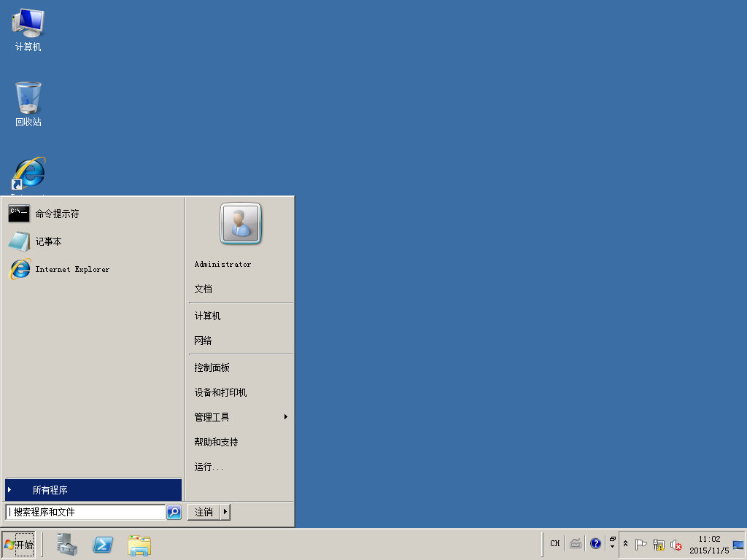Open 计算机 in the start menu right pane
Viewport: 747px width, 560px height.
[207, 316]
